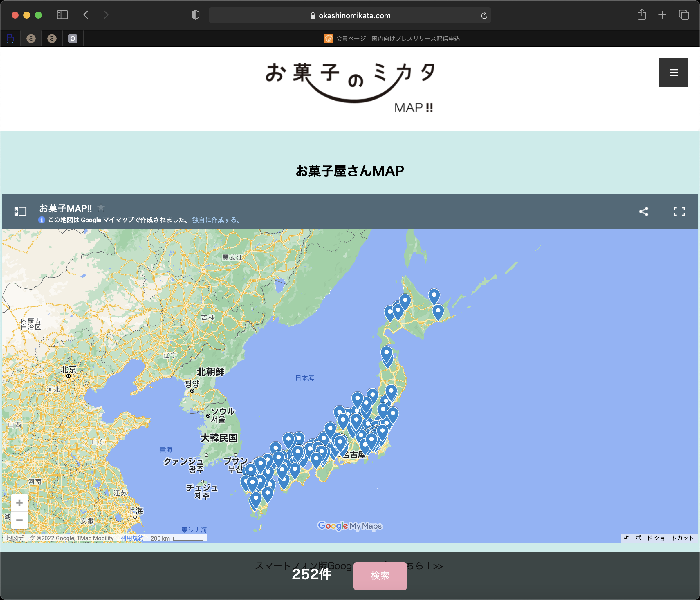Toggle the map panel sidebar
The height and width of the screenshot is (600, 700).
point(20,212)
